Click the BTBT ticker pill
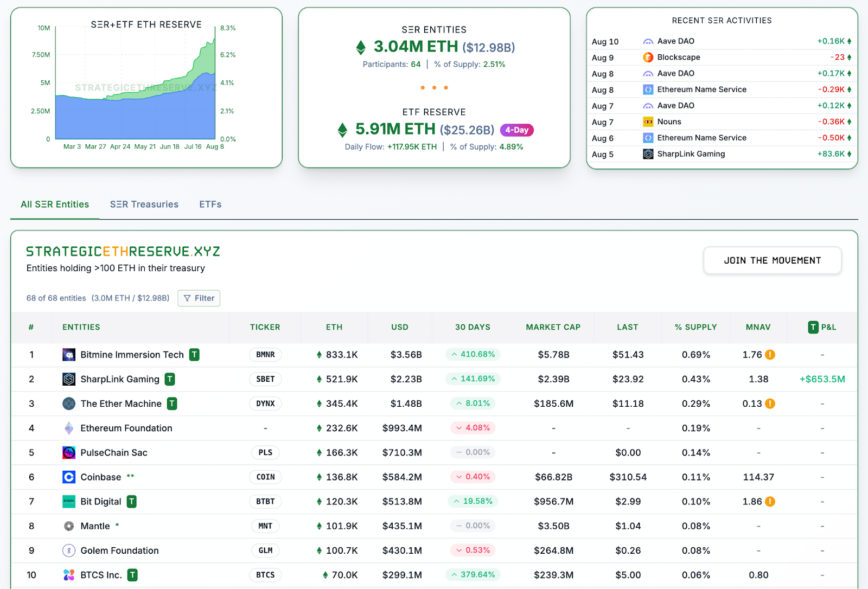This screenshot has width=868, height=589. (x=265, y=502)
